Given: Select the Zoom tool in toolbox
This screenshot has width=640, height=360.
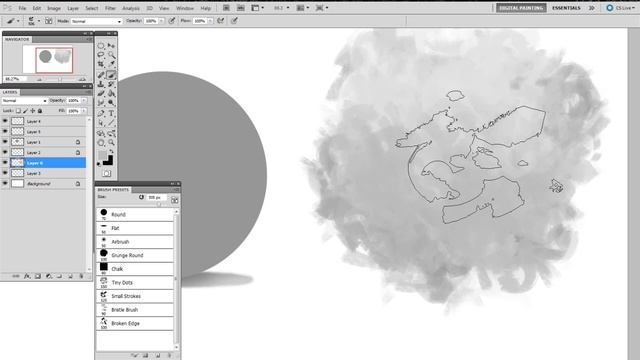Looking at the screenshot, I should point(111,143).
